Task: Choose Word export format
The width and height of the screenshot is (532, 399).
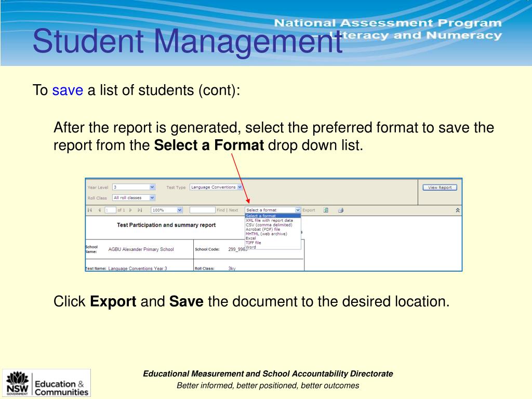Action: 251,247
